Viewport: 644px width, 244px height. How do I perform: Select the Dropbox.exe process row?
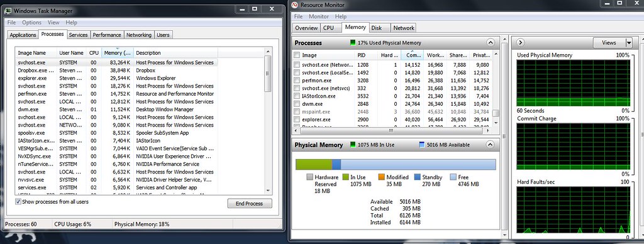click(116, 70)
